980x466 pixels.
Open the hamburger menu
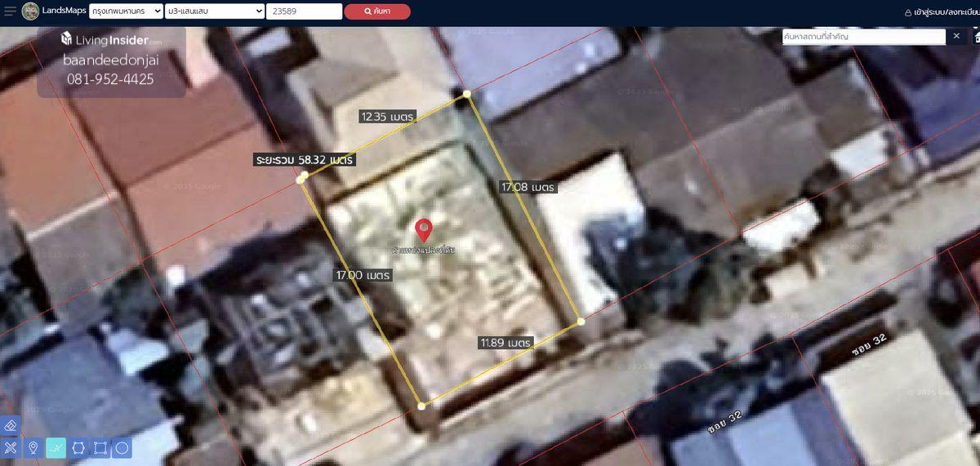[10, 11]
